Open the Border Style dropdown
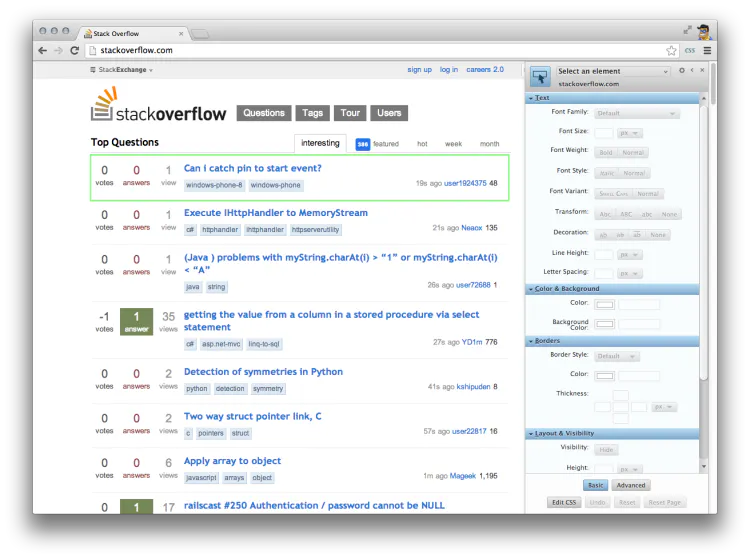Image resolution: width=750 pixels, height=559 pixels. pos(617,356)
